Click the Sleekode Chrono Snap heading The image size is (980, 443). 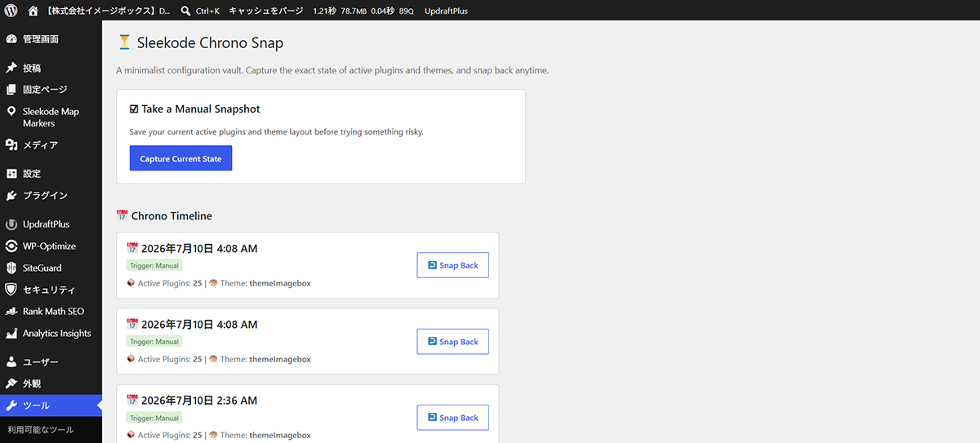210,43
